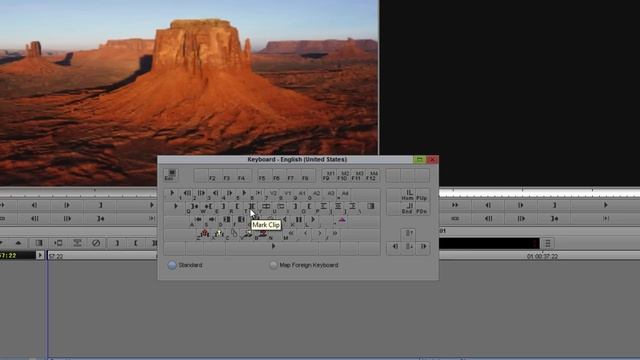Click the End key in Keyboard window
640x360 pixels.
[408, 208]
